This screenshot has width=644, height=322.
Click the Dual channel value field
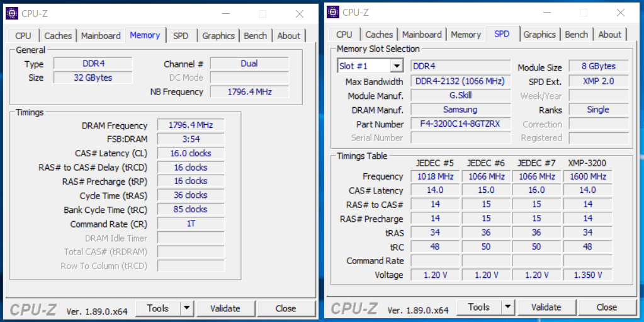click(x=249, y=64)
